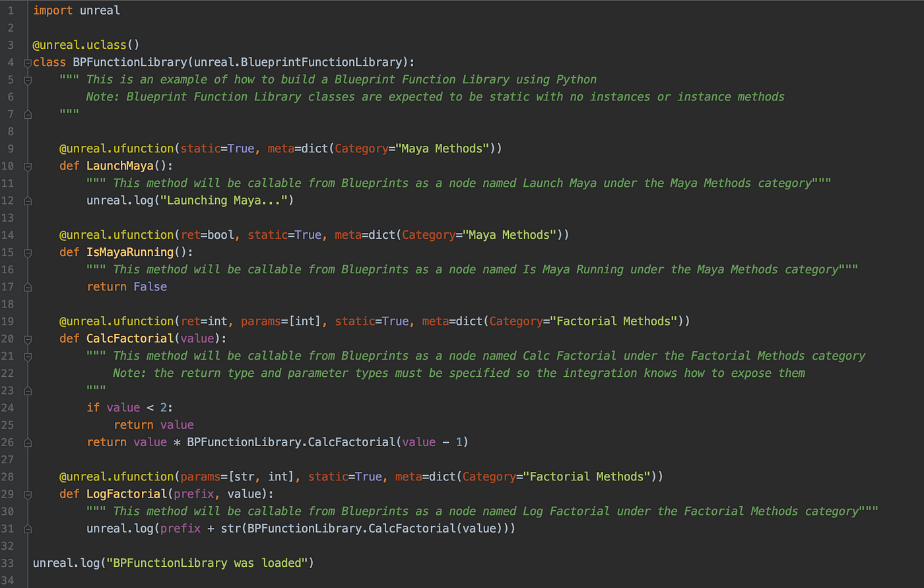Click the docstring comment on line 22
Viewport: 924px width, 588px height.
tap(459, 374)
